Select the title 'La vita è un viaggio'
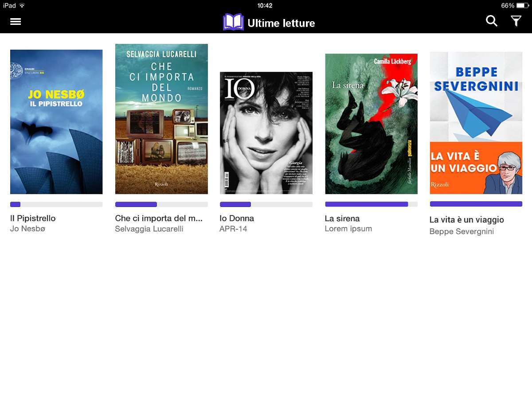Viewport: 532px width, 399px height. click(x=467, y=220)
